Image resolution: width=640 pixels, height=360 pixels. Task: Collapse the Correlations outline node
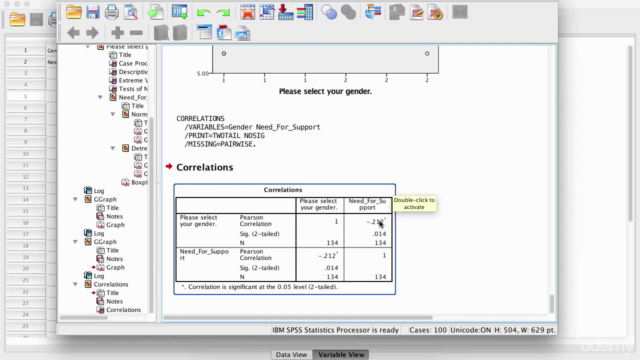[x=75, y=284]
